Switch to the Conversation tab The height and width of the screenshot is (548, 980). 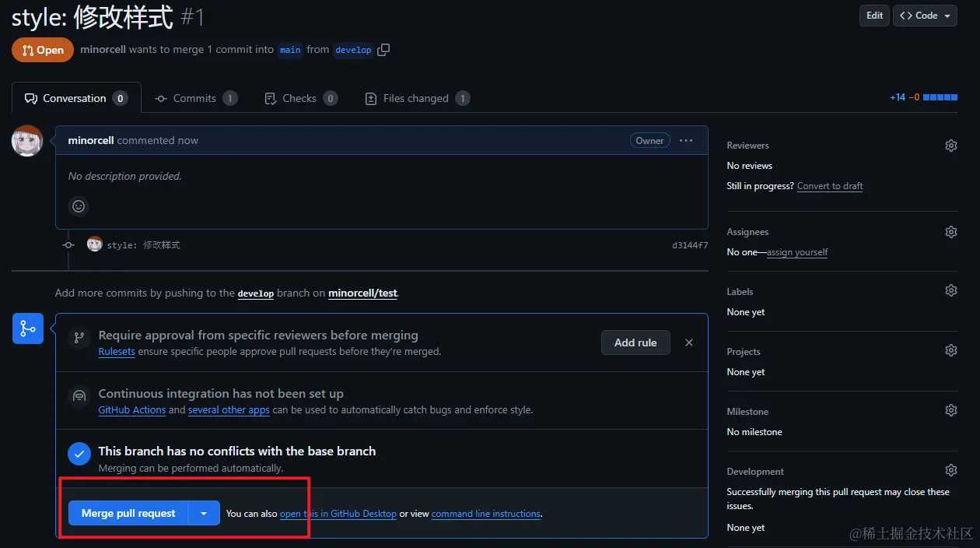point(76,98)
